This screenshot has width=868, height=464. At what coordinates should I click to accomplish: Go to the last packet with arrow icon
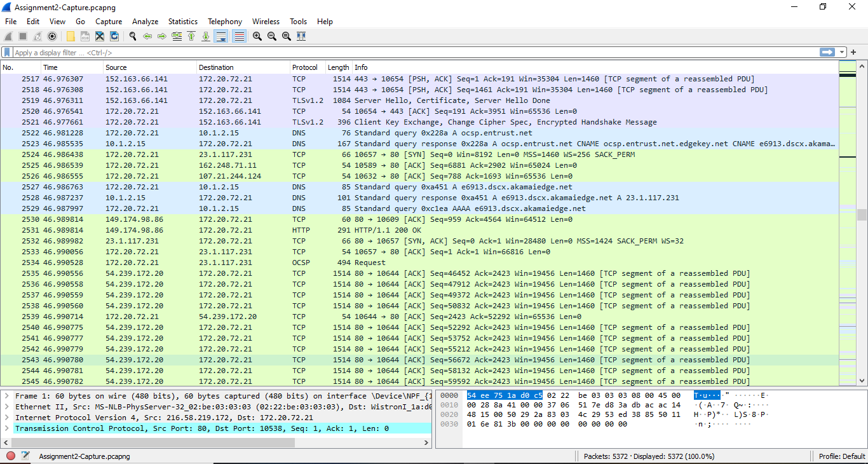click(206, 36)
